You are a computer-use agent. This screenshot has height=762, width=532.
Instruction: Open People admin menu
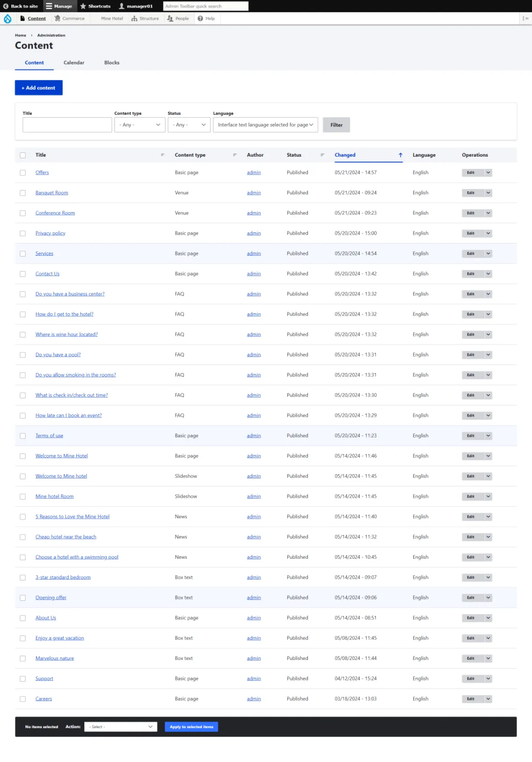(178, 18)
